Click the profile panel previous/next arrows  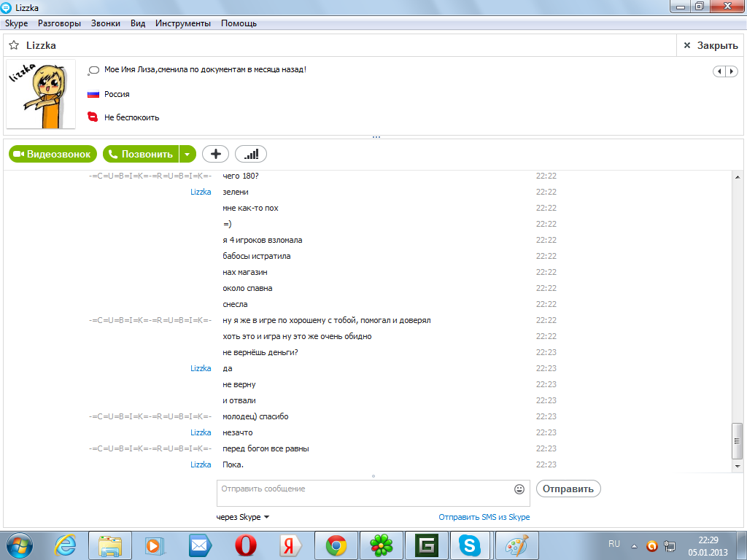coord(725,71)
